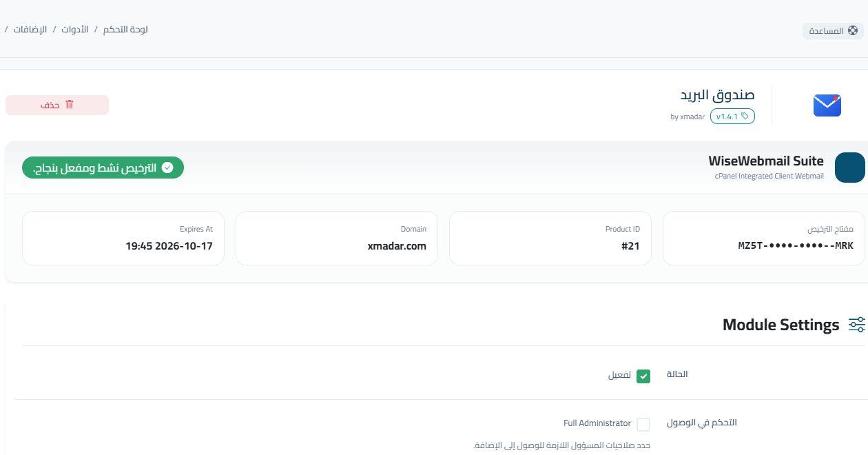Click the blue mail envelope icon
This screenshot has width=868, height=455.
click(x=827, y=105)
